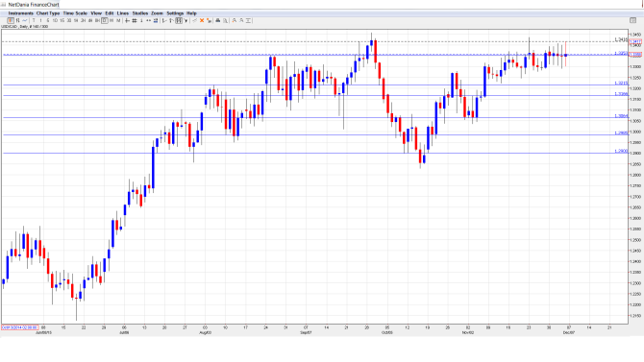Open print preview magnifier page icon
This screenshot has height=362, width=644.
(226, 20)
